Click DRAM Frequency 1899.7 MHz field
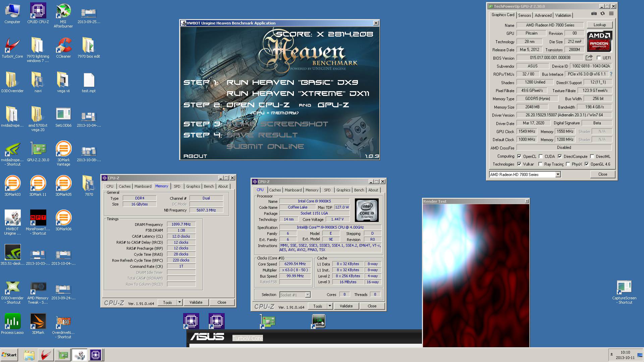 click(x=181, y=225)
